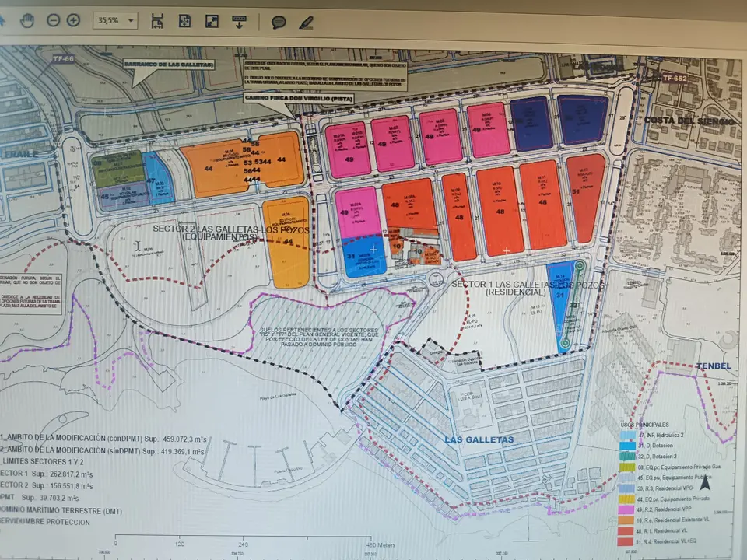Click 'ECTOR 1 Sup.: 262.817,2 m²s' line
This screenshot has width=747, height=560.
tap(47, 474)
